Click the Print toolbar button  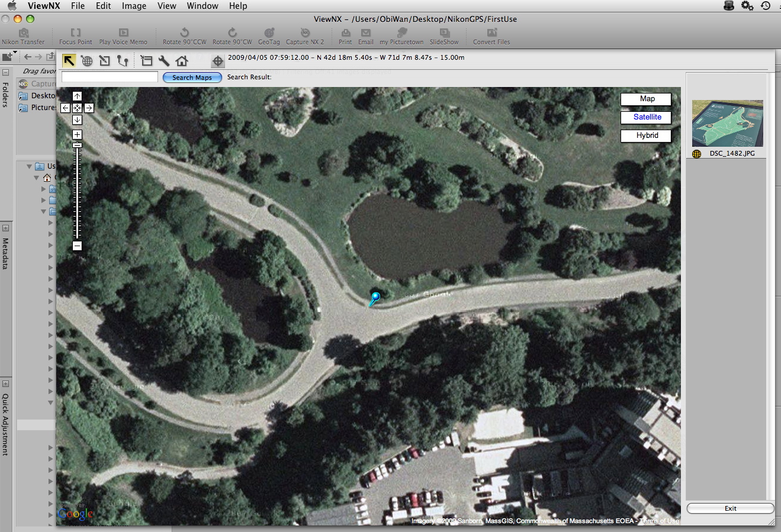345,37
